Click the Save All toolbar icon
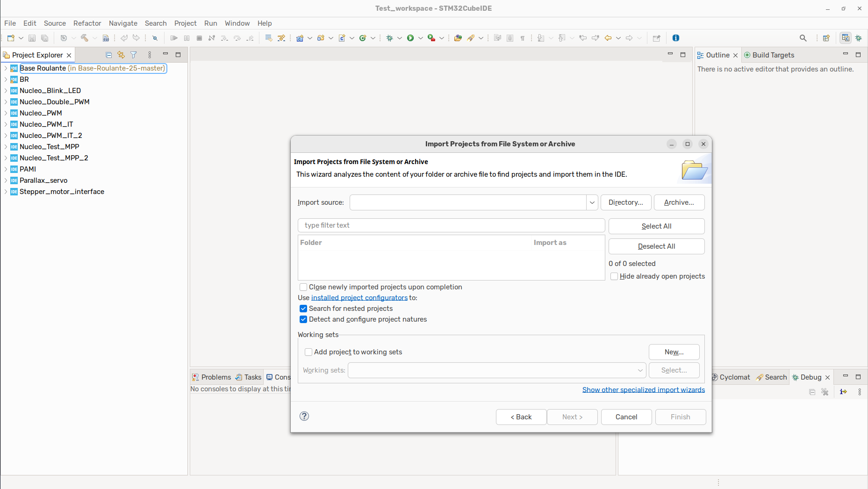The height and width of the screenshot is (489, 868). pyautogui.click(x=45, y=38)
